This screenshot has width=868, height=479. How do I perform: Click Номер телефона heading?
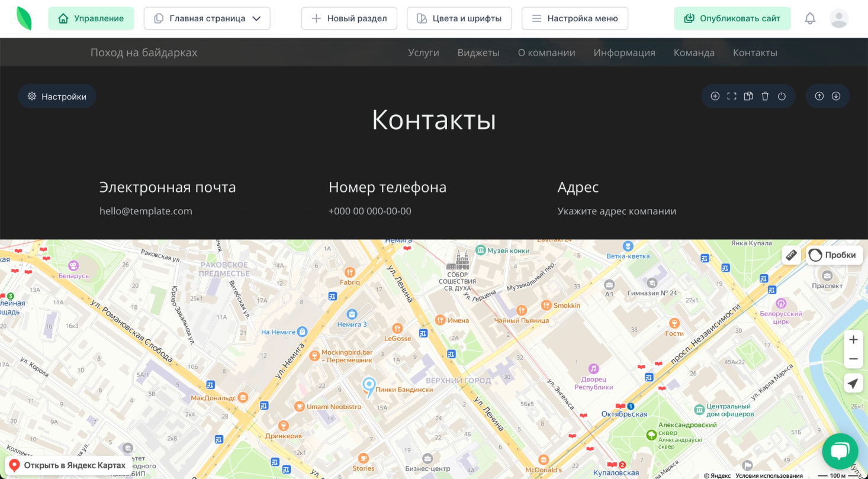tap(387, 187)
